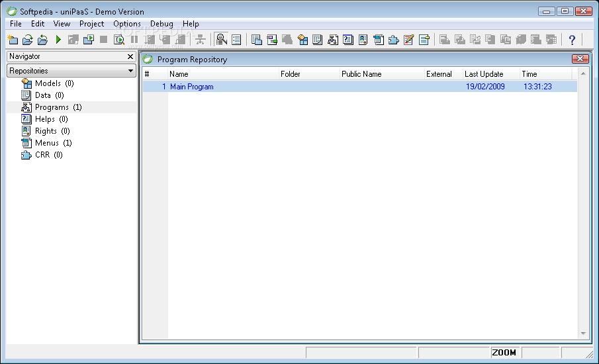Open the Helps repository toolbar icon
599x364 pixels.
[x=348, y=39]
